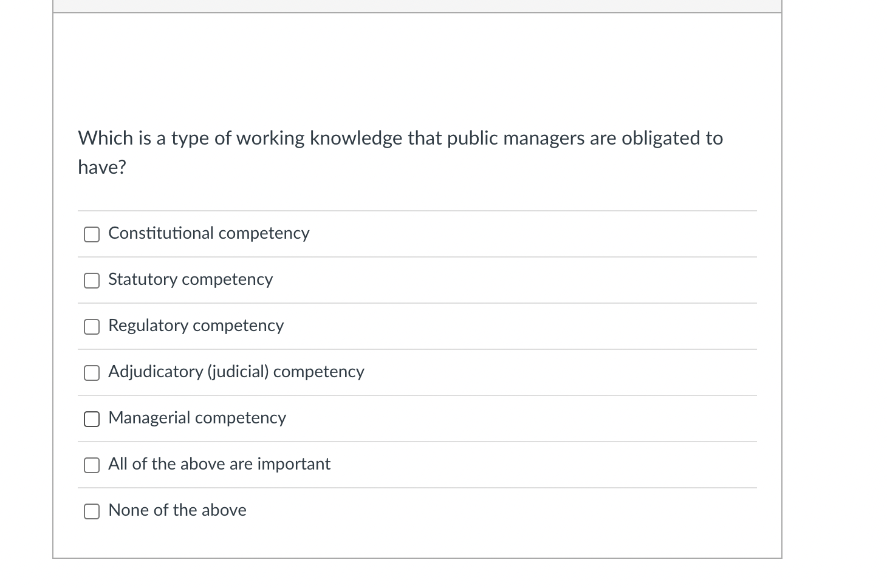Screen dimensions: 887x588
Task: Select the Managerial competency answer label
Action: pos(197,418)
